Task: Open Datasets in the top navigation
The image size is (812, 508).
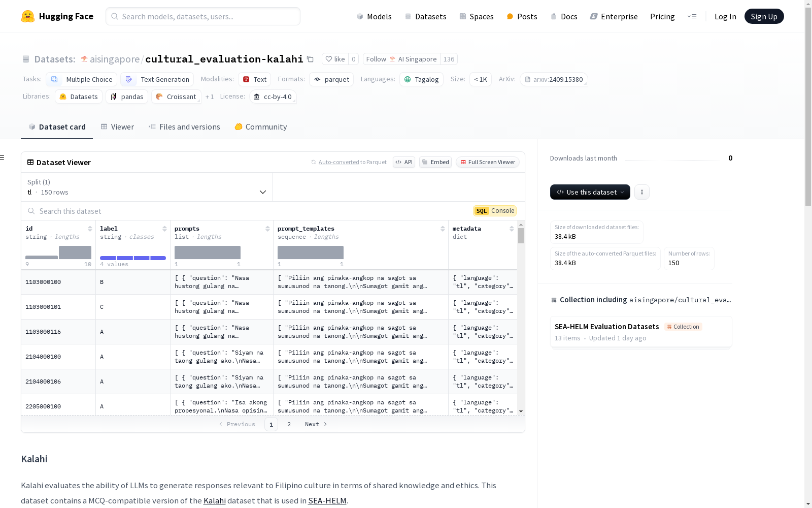Action: 425,16
